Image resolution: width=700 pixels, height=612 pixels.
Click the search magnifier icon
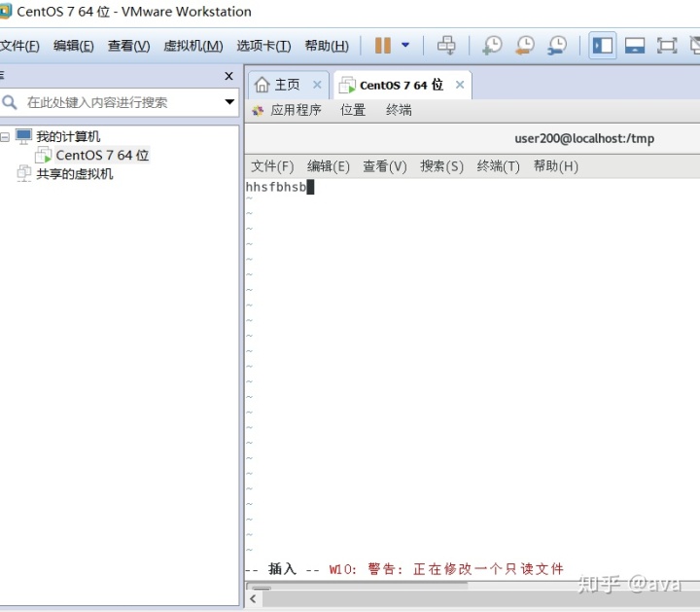click(10, 102)
